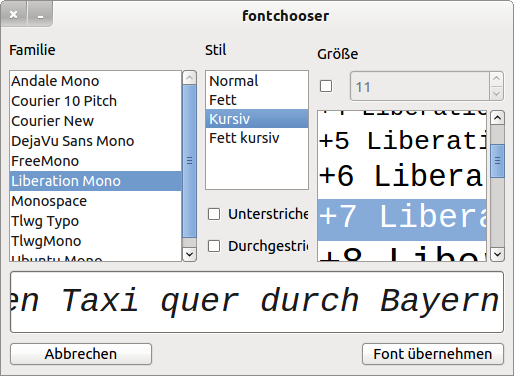Enable the Durchgestrichen checkbox
Screen dimensions: 514x376
point(214,246)
